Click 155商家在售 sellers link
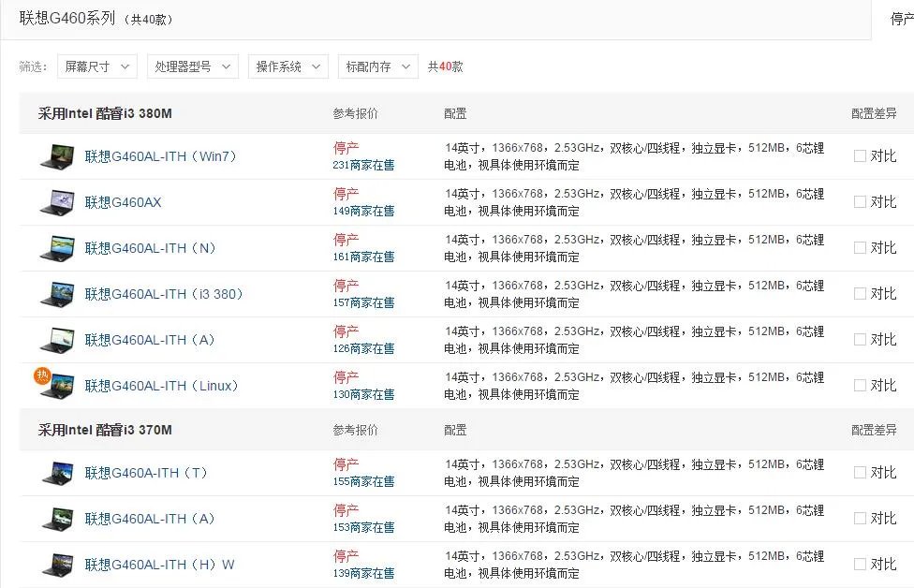The width and height of the screenshot is (914, 588). (x=363, y=481)
